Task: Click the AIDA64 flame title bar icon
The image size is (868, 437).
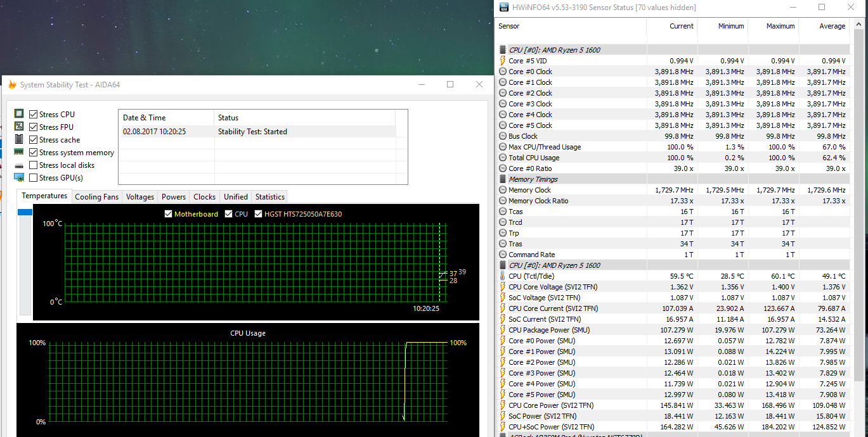Action: pos(12,84)
